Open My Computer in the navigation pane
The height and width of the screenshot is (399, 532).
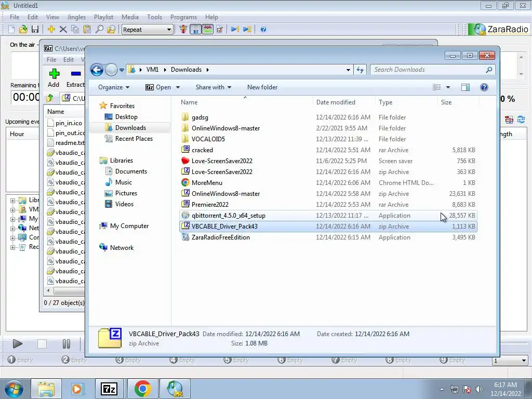(129, 226)
